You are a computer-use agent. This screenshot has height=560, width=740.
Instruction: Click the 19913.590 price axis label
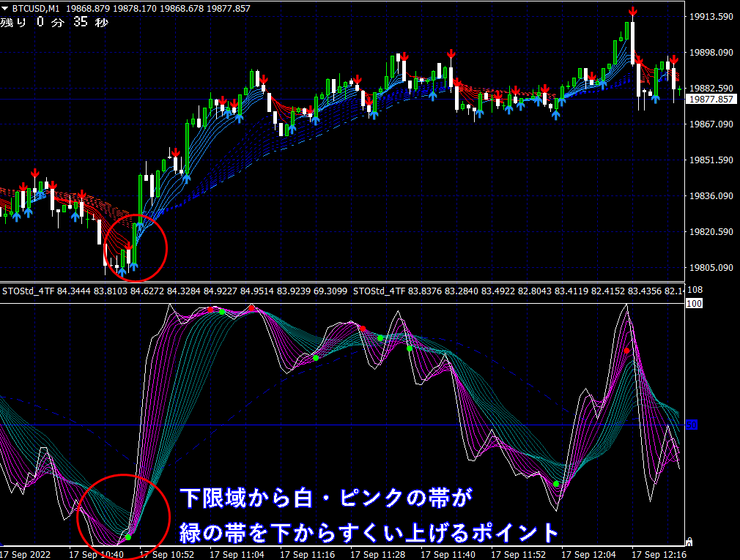pos(711,17)
